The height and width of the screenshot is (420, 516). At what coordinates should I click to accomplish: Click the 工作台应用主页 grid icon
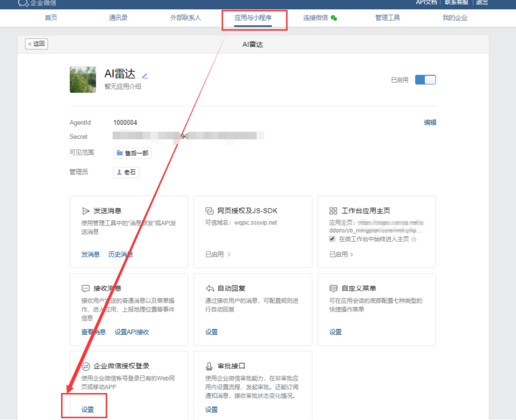point(333,211)
